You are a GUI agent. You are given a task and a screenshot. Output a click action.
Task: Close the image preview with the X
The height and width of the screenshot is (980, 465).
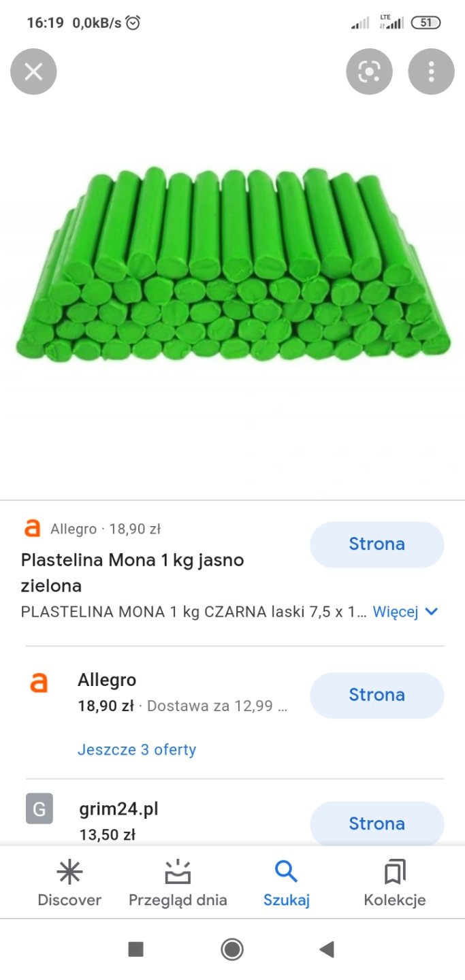point(33,71)
